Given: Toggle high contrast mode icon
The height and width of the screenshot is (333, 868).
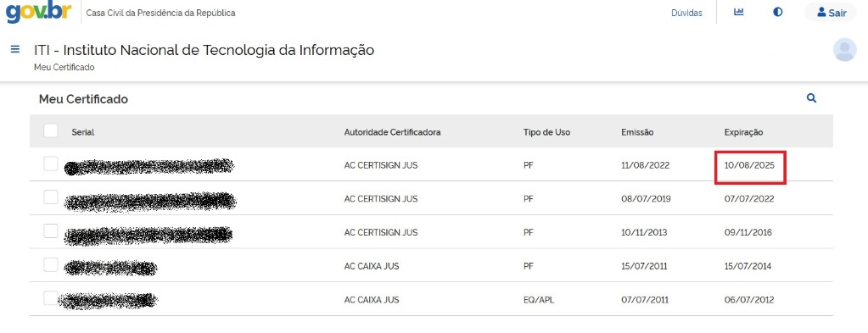Looking at the screenshot, I should click(778, 12).
